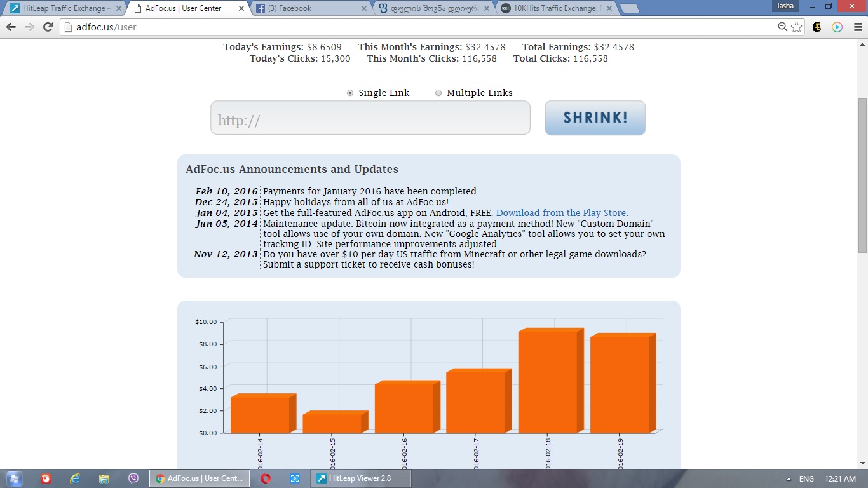Select the Multiple Links radio option
868x488 pixels.
[x=438, y=93]
